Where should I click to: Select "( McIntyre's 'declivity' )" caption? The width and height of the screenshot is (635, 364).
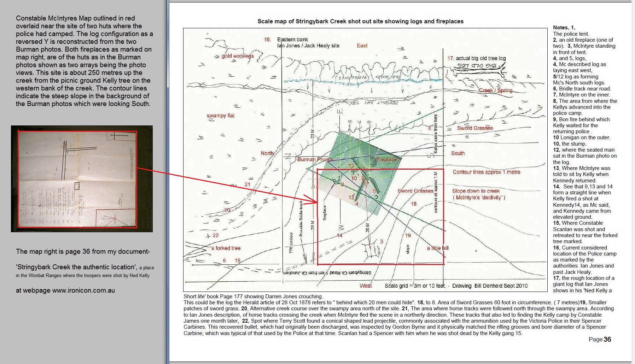(479, 198)
